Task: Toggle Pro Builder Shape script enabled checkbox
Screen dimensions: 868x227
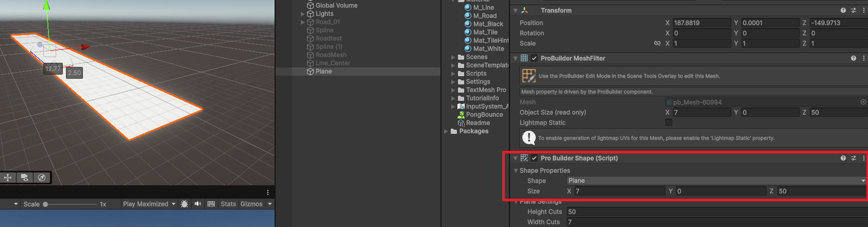Action: [x=534, y=158]
